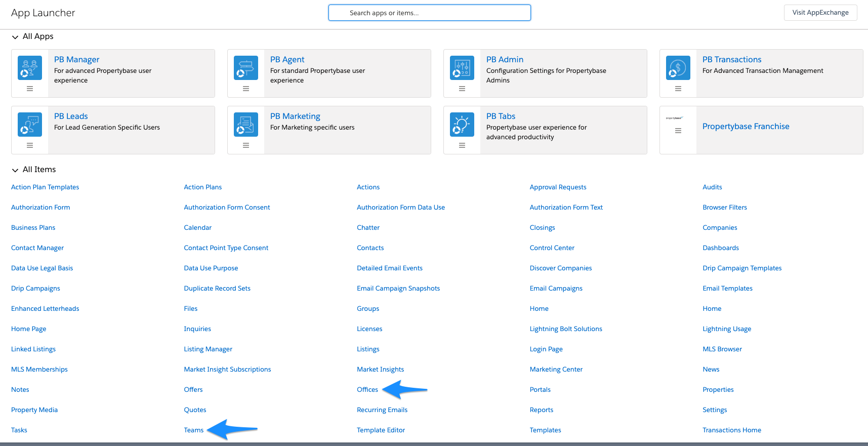This screenshot has height=446, width=868.
Task: Open the Offices item
Action: point(367,389)
